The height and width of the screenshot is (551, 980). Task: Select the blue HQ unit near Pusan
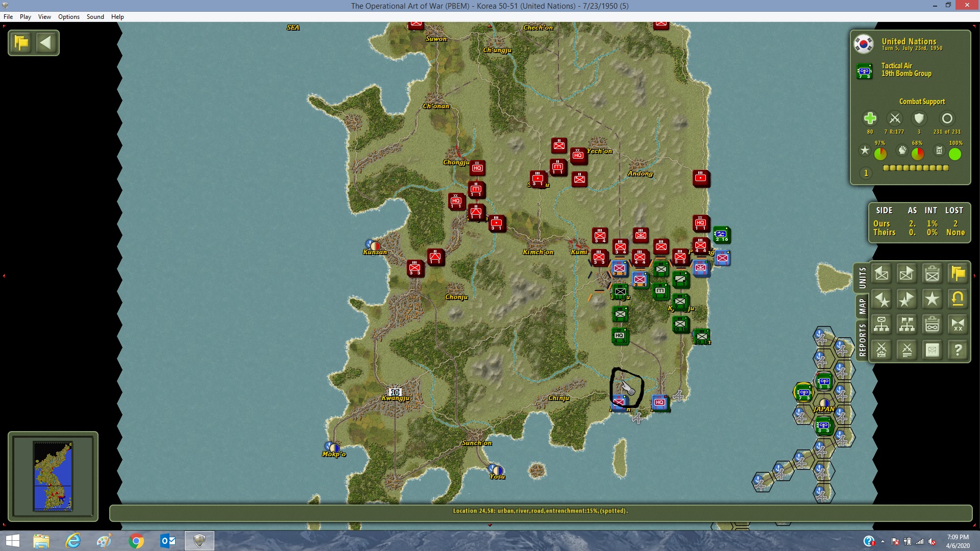[x=659, y=403]
